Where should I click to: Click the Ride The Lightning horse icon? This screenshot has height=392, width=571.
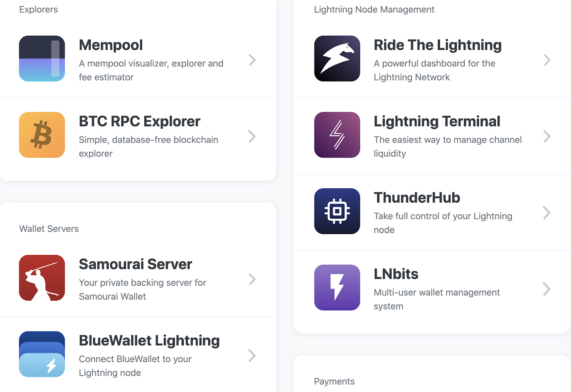pyautogui.click(x=337, y=58)
